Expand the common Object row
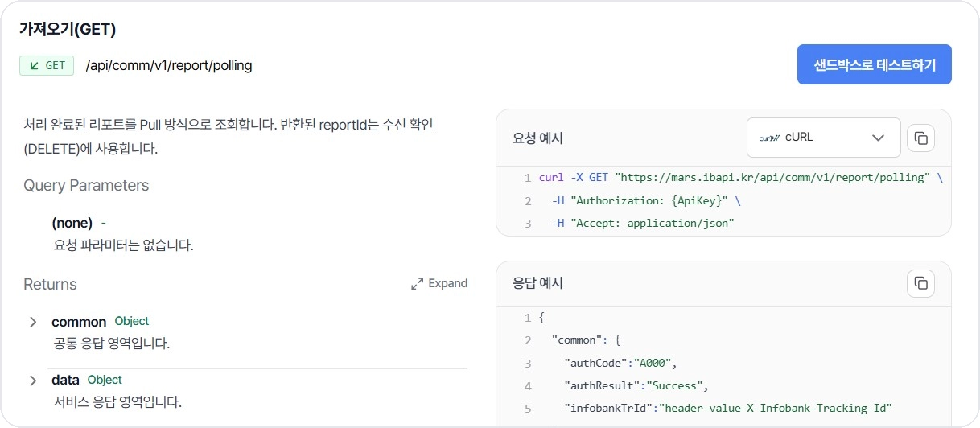The width and height of the screenshot is (980, 428). 33,322
